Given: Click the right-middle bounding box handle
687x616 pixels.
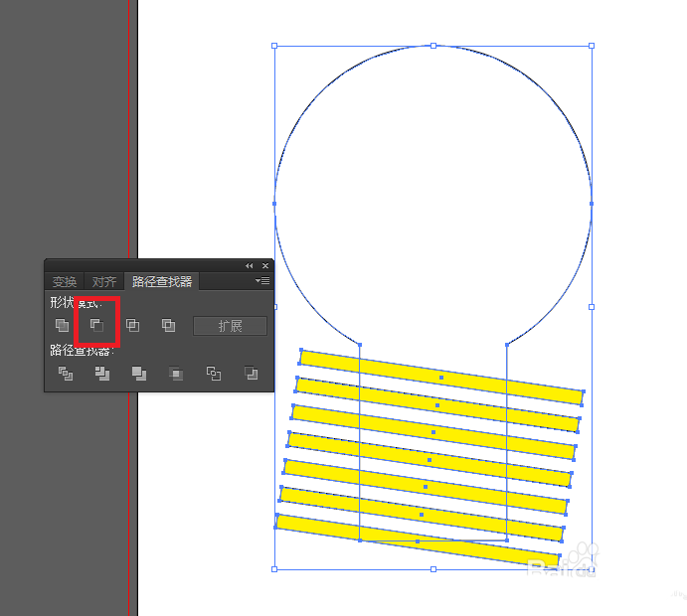Looking at the screenshot, I should click(592, 307).
